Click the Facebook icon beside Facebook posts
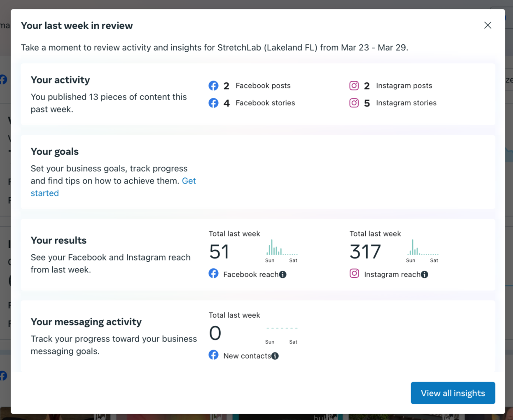 tap(214, 86)
